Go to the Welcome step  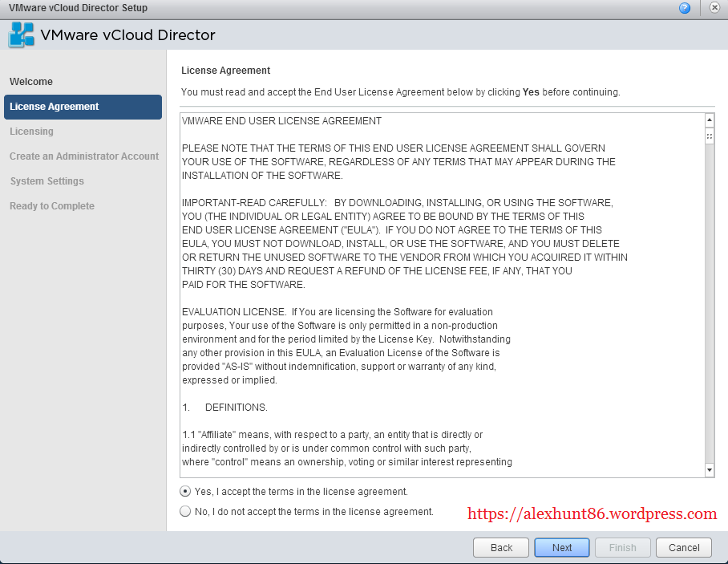point(31,82)
